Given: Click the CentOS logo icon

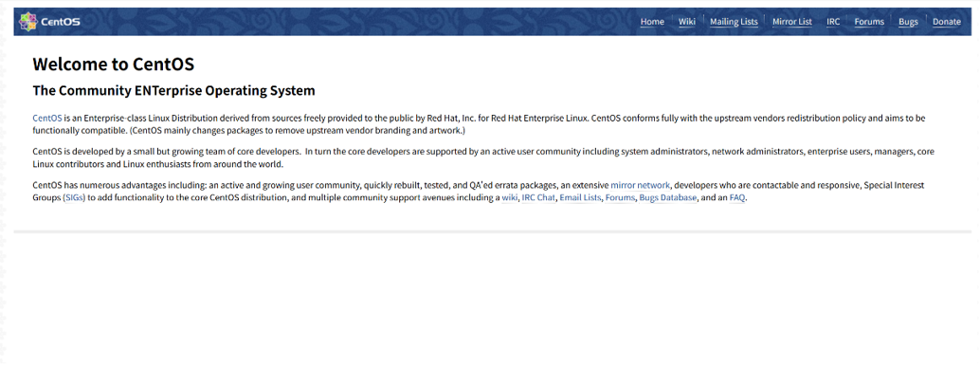Looking at the screenshot, I should tap(28, 21).
